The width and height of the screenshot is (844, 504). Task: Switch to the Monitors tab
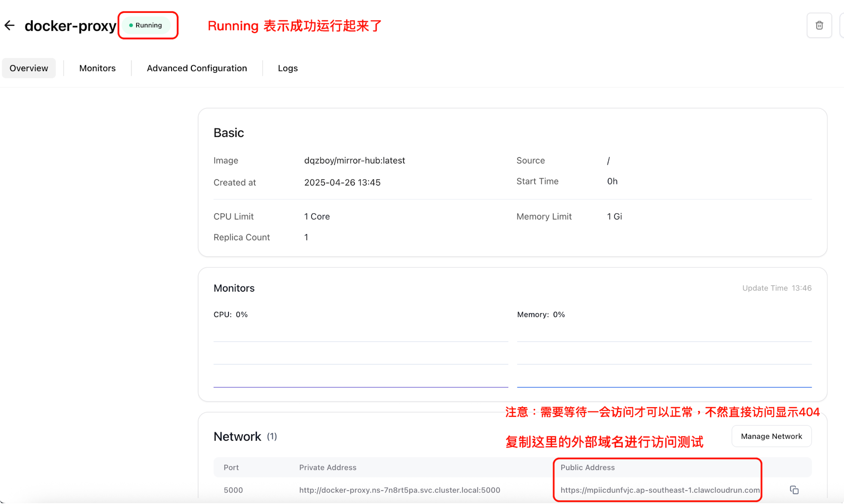pyautogui.click(x=97, y=68)
